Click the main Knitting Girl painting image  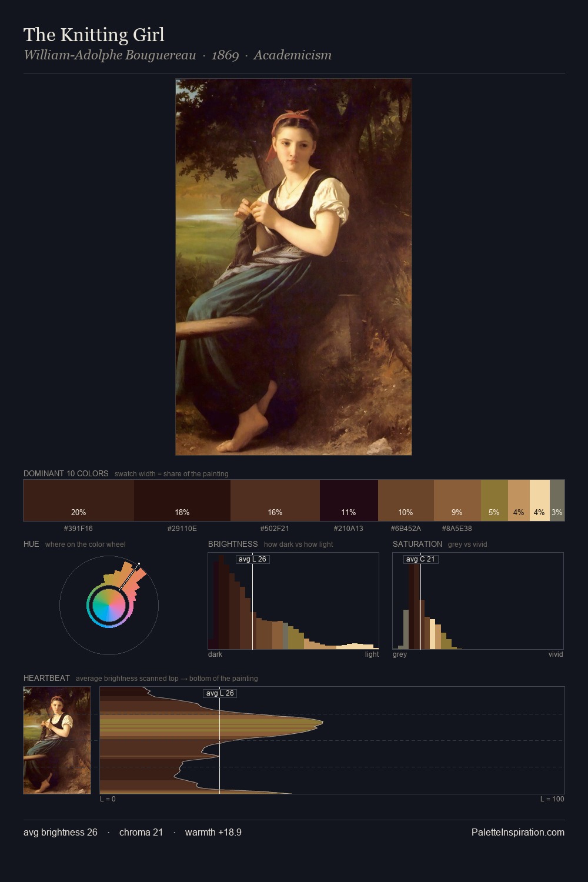(x=293, y=267)
